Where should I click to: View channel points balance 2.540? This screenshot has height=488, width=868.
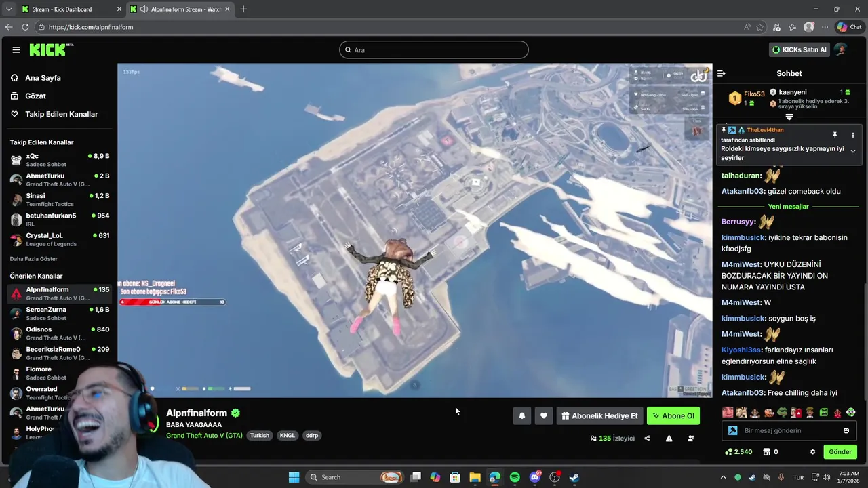click(x=739, y=452)
